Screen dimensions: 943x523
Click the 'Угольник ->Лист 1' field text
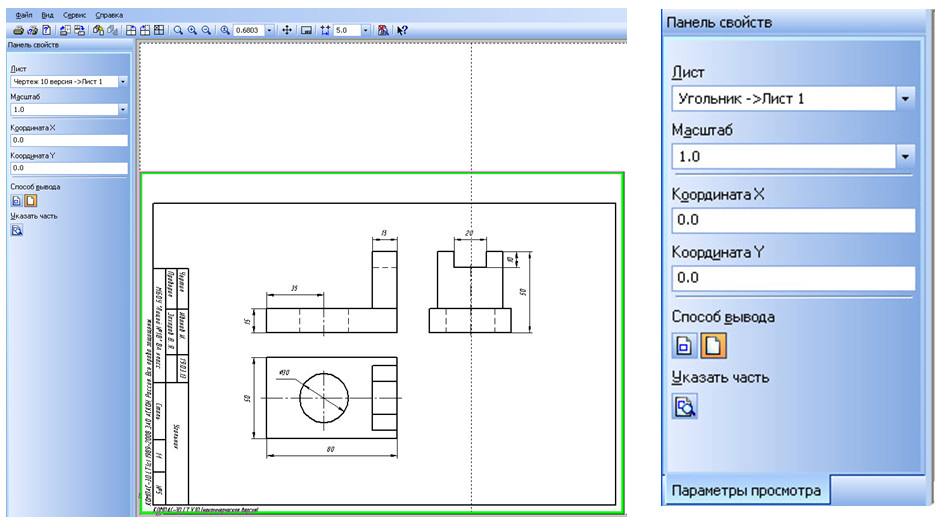741,99
